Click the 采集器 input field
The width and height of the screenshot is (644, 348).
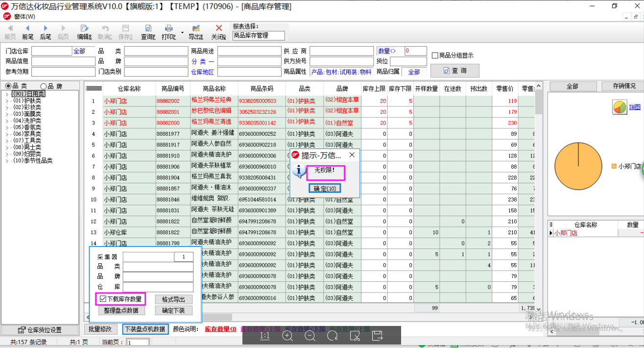pyautogui.click(x=149, y=257)
